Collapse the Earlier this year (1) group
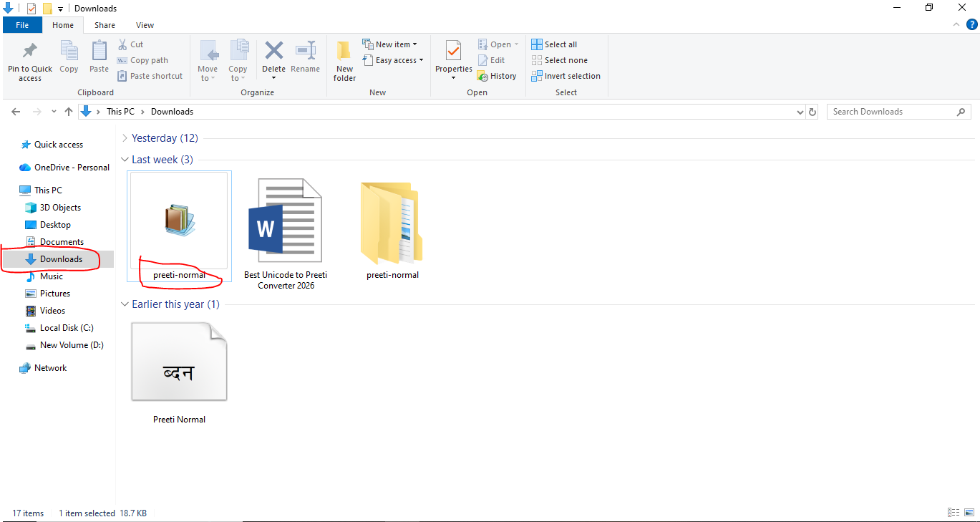 click(x=125, y=304)
